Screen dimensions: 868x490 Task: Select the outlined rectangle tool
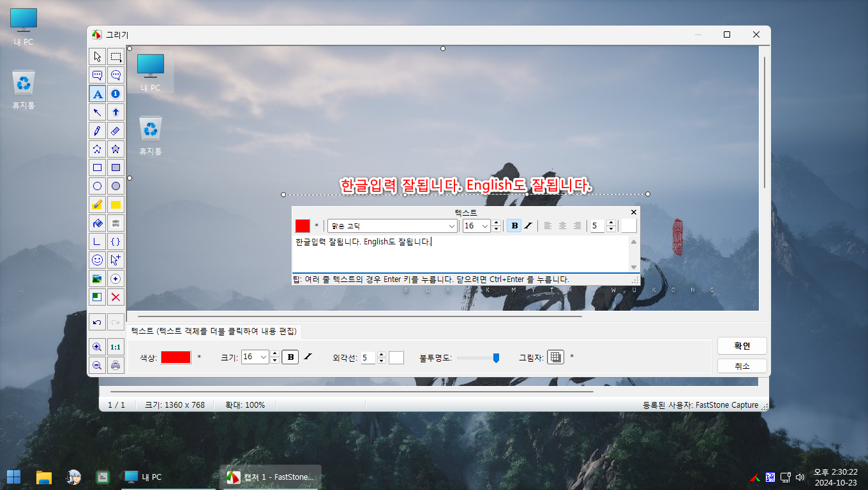point(97,168)
